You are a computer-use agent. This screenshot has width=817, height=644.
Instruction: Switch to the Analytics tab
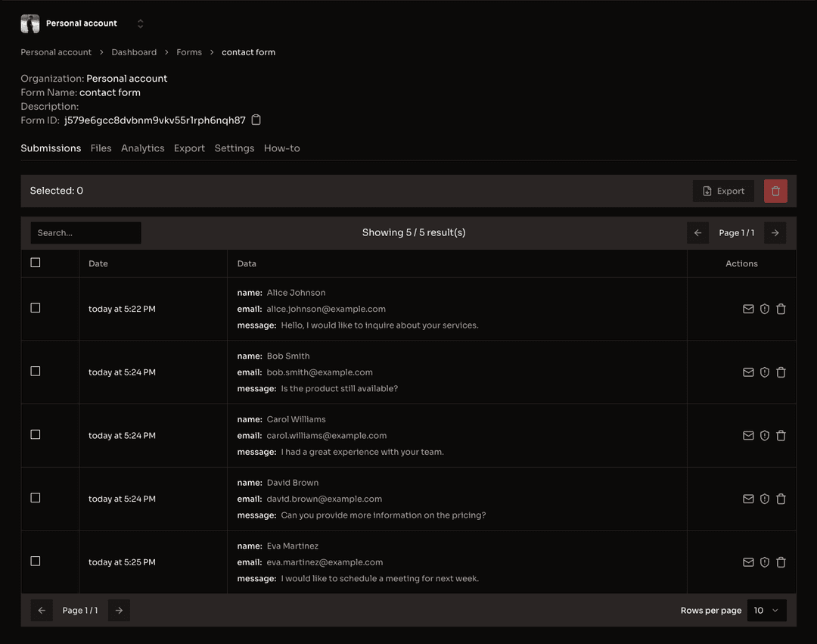142,148
